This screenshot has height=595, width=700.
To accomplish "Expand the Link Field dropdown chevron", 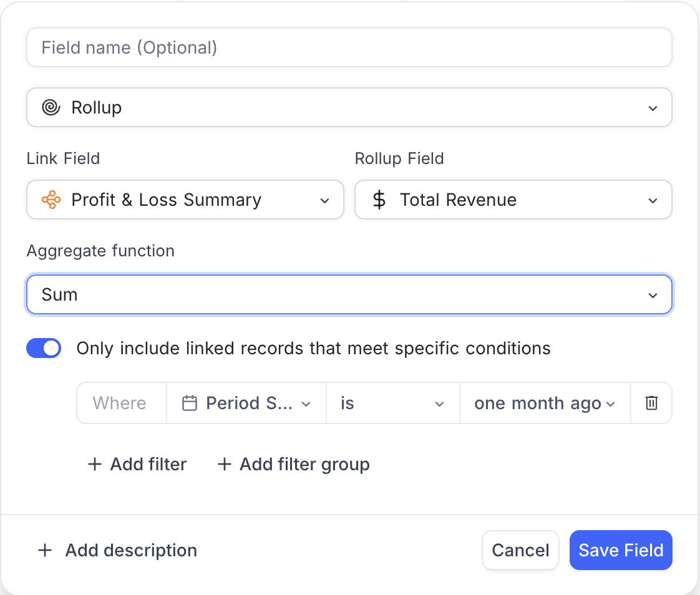I will click(324, 201).
